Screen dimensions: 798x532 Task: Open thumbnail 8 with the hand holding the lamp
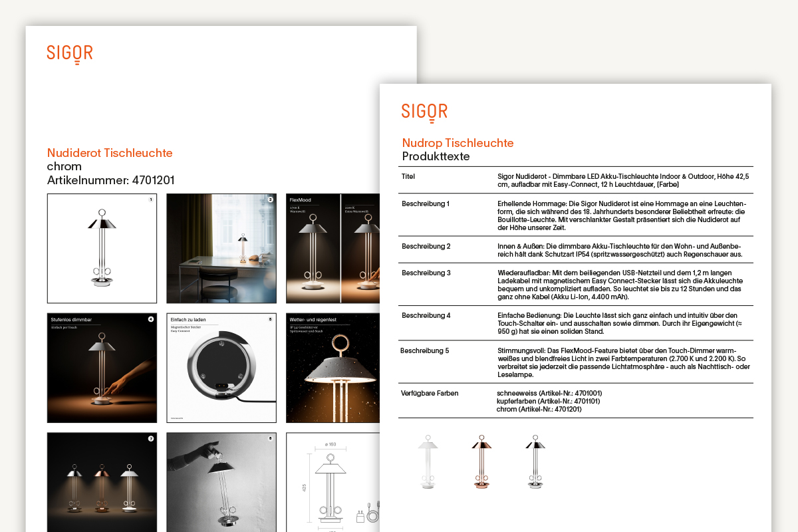coord(221,482)
